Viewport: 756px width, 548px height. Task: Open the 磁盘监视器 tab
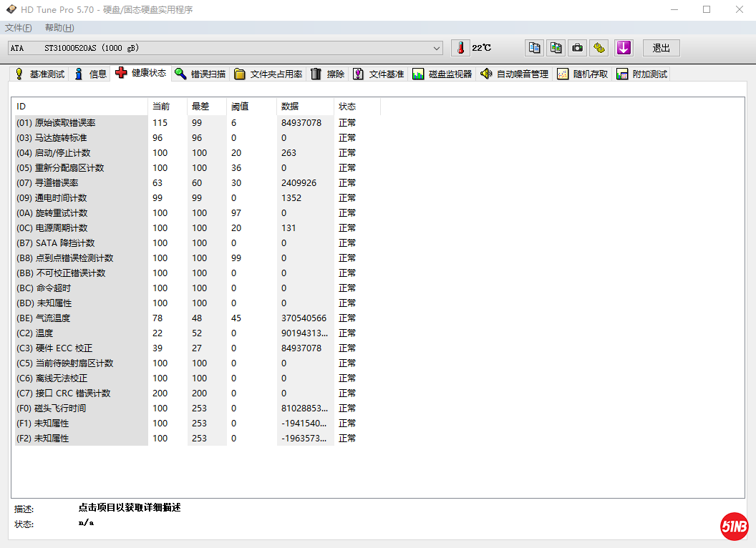[443, 74]
